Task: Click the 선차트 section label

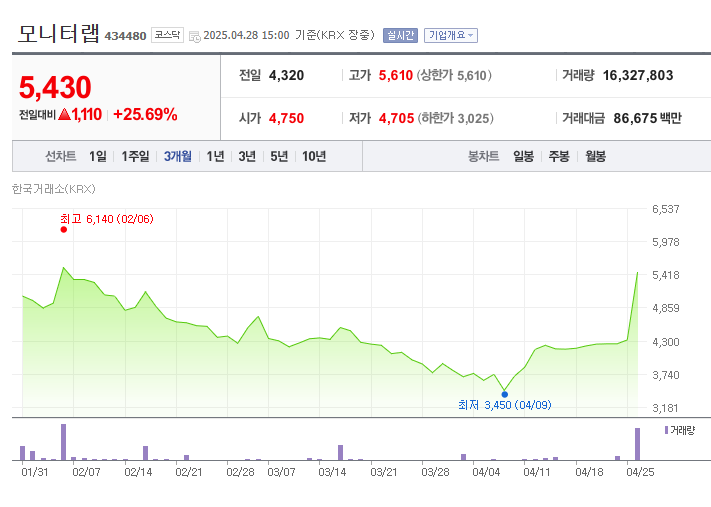Action: pos(60,156)
